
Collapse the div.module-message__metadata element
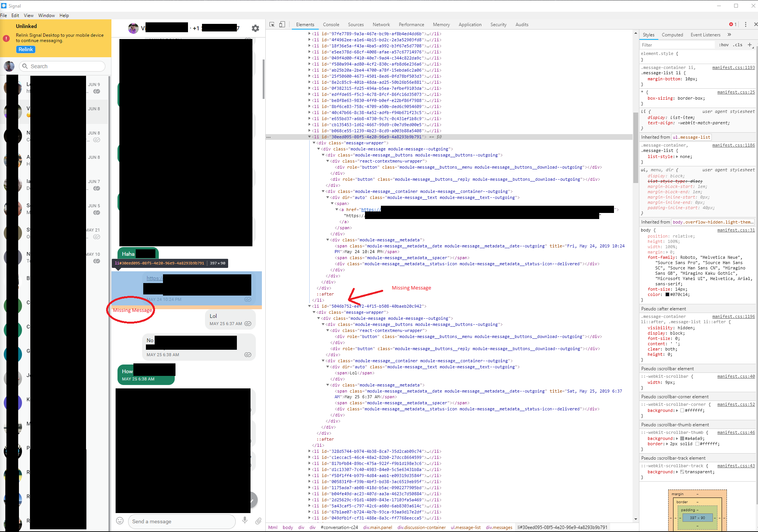point(327,240)
